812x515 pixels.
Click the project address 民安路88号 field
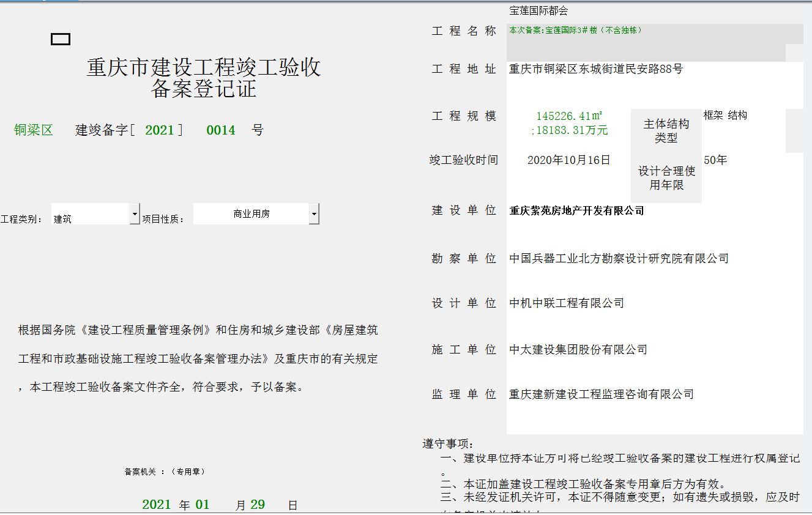pyautogui.click(x=596, y=69)
